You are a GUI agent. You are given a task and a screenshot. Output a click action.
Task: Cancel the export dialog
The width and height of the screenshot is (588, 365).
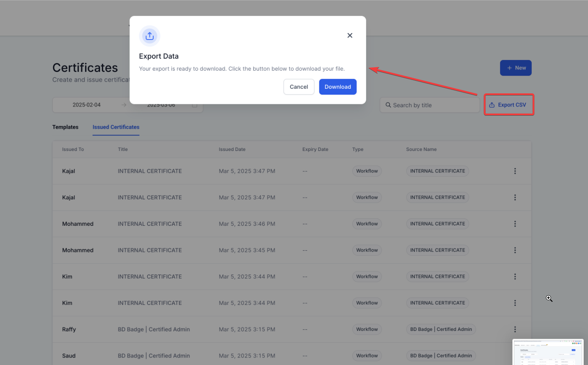tap(299, 87)
